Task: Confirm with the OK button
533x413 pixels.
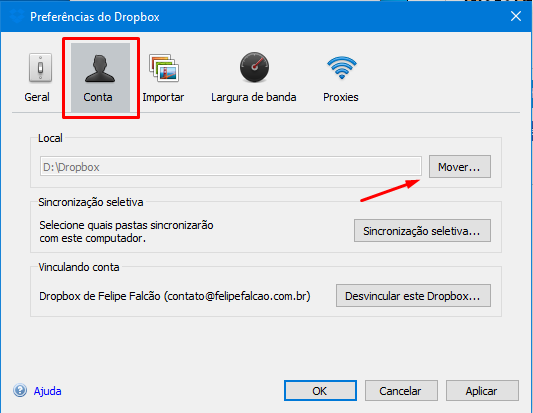Action: coord(320,391)
